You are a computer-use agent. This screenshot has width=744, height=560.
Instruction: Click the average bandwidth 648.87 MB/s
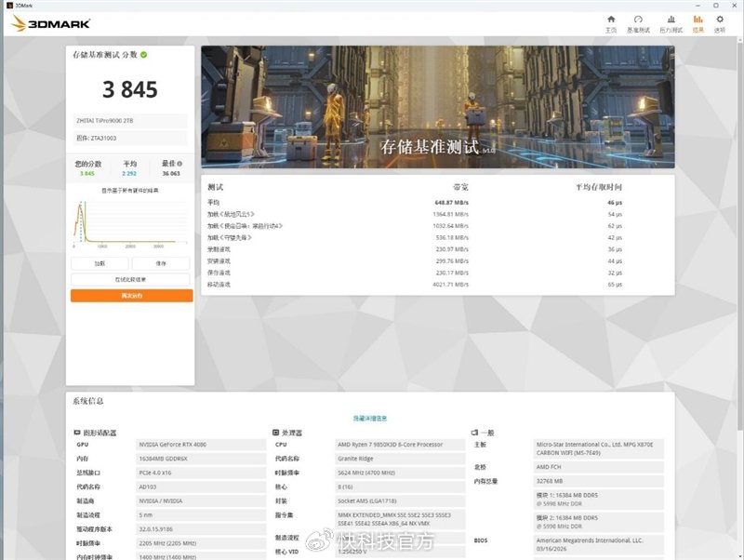point(451,203)
